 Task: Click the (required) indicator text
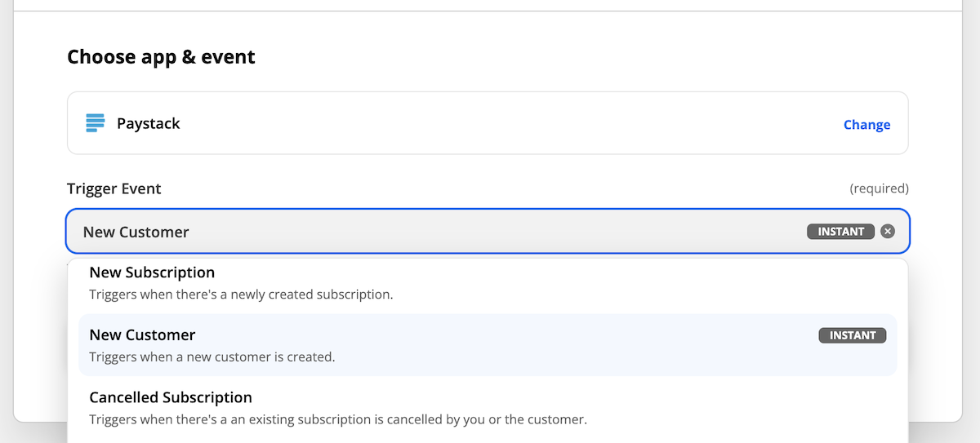coord(879,188)
